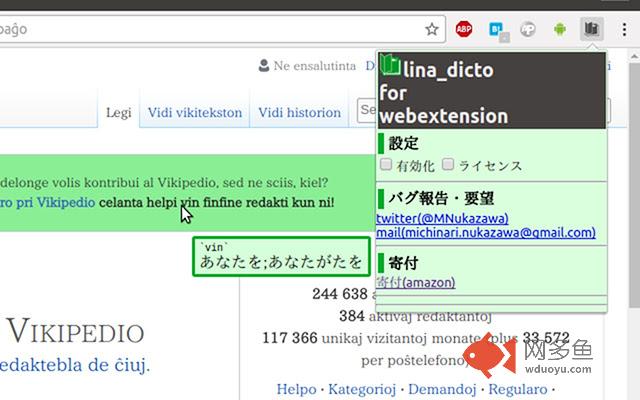Screen dimensions: 640x400
Task: Click the word 'vin' in green banner
Action: 190,202
